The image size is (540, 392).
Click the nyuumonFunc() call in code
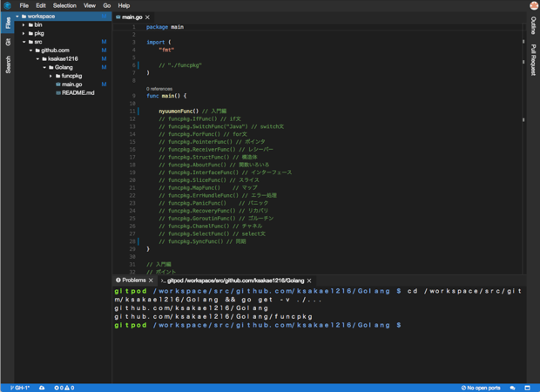[179, 112]
